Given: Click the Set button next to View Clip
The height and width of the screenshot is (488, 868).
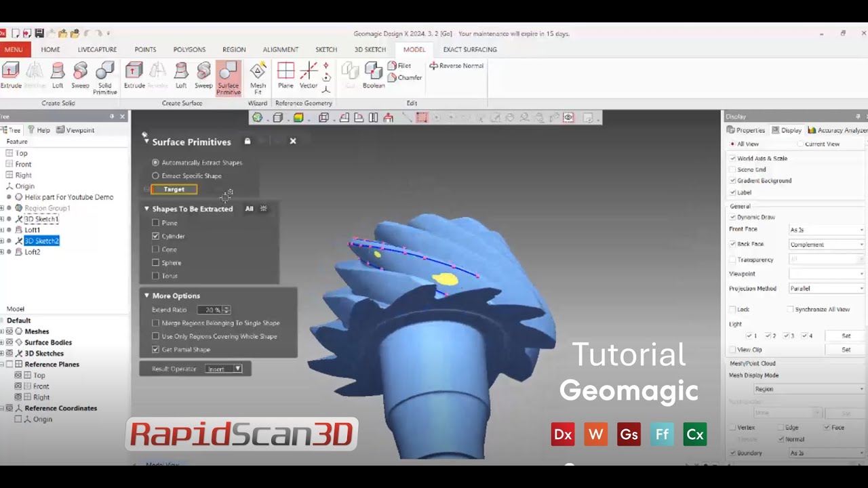Looking at the screenshot, I should (846, 350).
